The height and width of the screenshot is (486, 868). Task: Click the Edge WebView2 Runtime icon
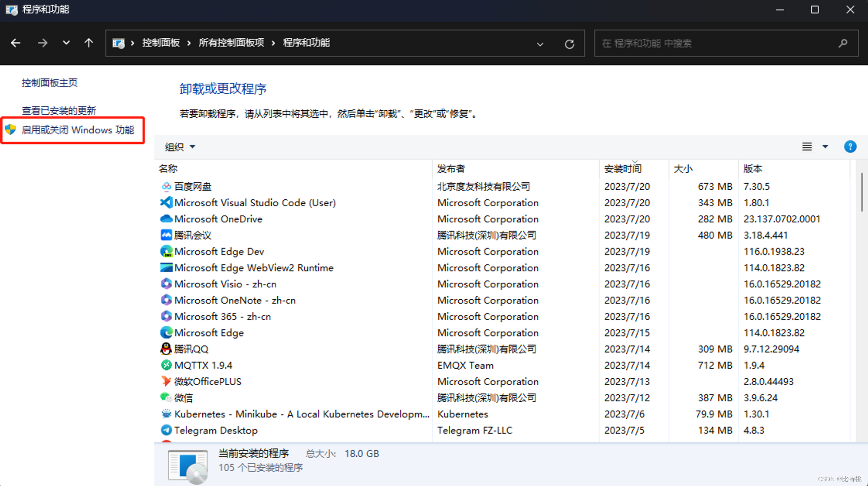pyautogui.click(x=166, y=268)
